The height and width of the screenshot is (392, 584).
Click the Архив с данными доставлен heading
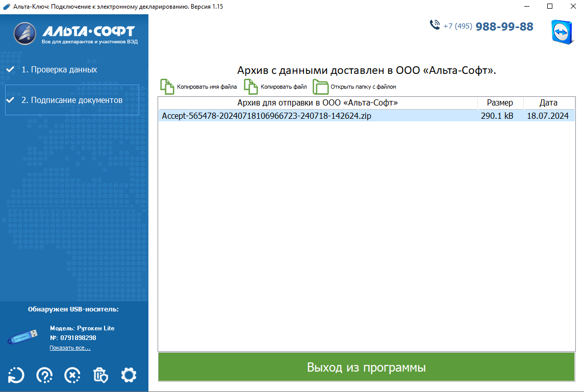click(367, 70)
